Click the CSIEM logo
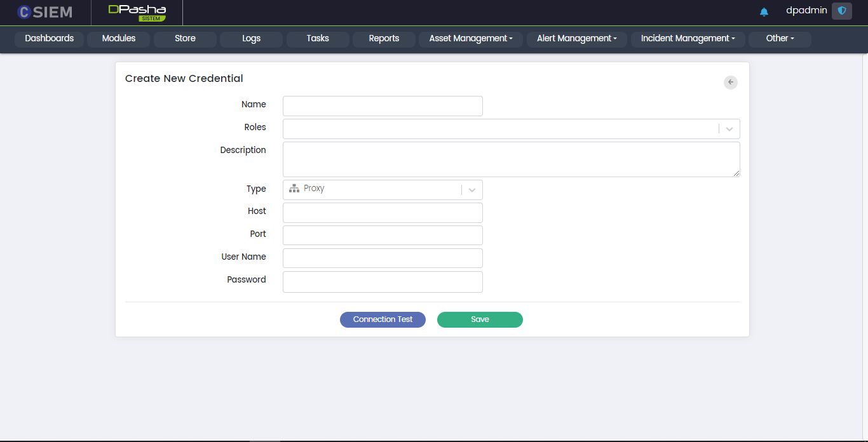Image resolution: width=868 pixels, height=442 pixels. point(45,12)
